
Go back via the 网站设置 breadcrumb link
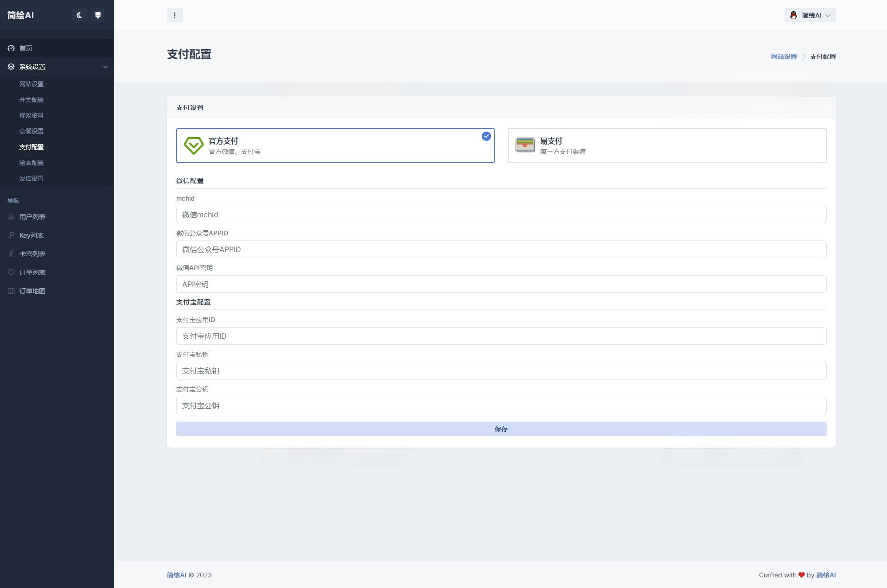point(784,56)
